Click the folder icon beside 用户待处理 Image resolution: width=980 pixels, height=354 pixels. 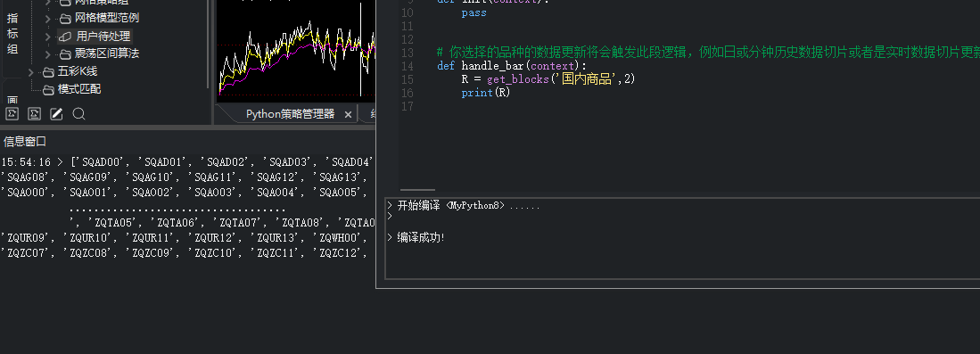click(x=65, y=37)
